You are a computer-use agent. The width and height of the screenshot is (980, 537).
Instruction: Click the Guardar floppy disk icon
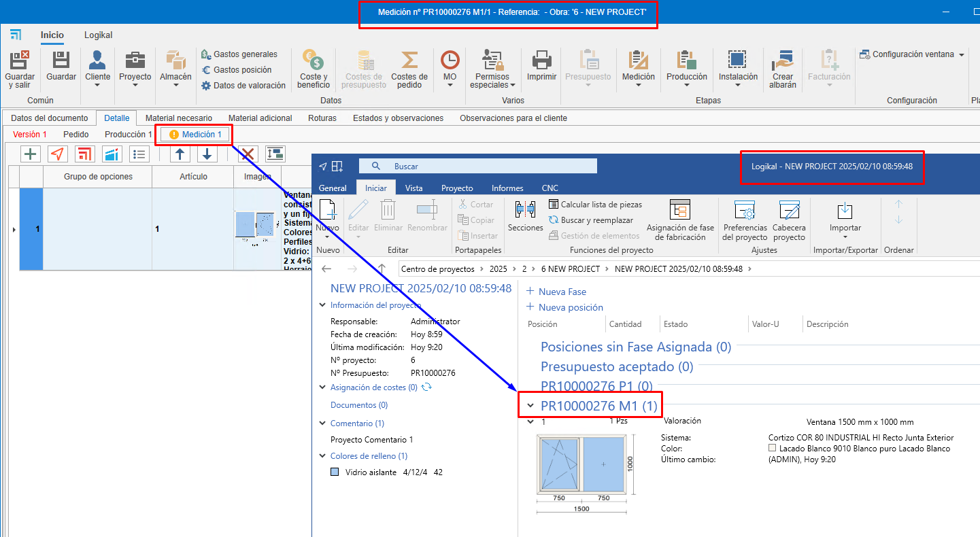point(61,60)
